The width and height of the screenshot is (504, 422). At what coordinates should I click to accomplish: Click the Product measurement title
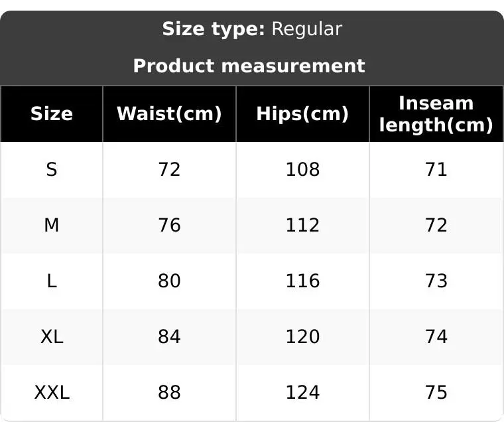pos(249,66)
